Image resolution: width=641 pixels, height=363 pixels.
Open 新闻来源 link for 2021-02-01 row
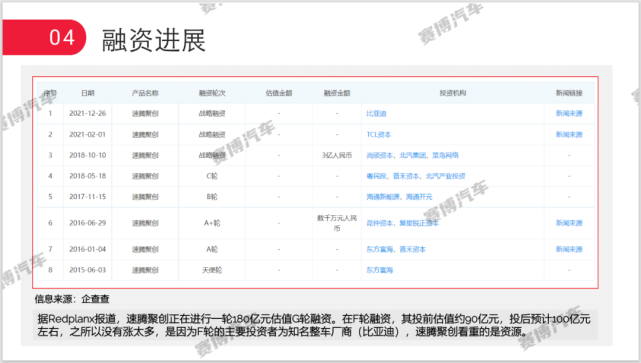[x=569, y=134]
